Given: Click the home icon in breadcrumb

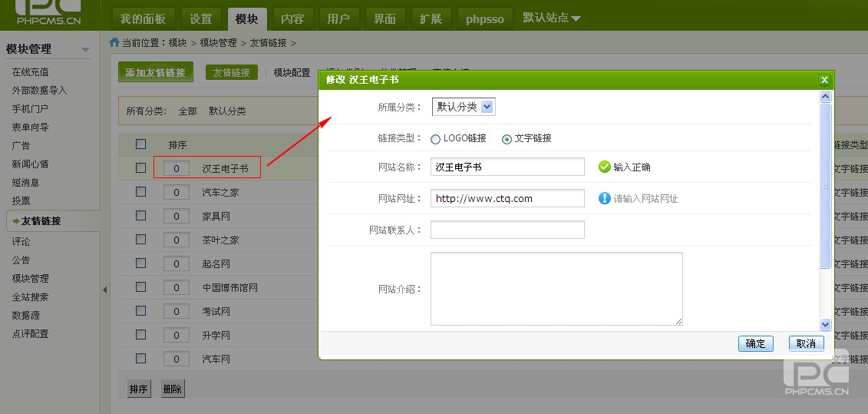Looking at the screenshot, I should tap(114, 43).
